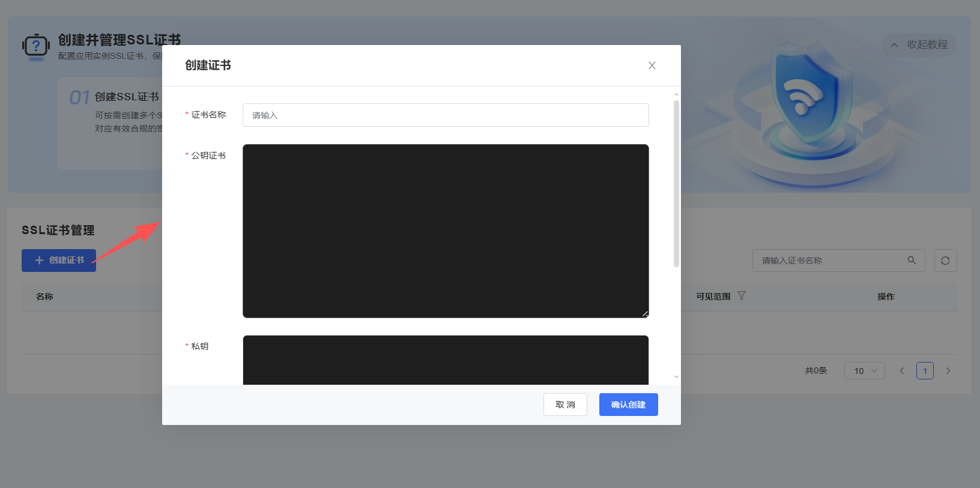Collapse the tutorial with 收起教程
The width and height of the screenshot is (980, 488).
[x=919, y=45]
